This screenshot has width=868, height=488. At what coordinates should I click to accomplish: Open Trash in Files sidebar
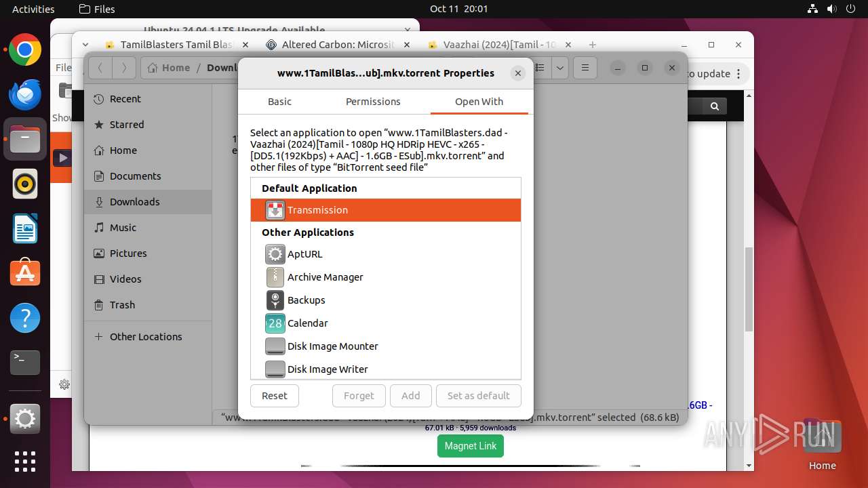pos(148,305)
